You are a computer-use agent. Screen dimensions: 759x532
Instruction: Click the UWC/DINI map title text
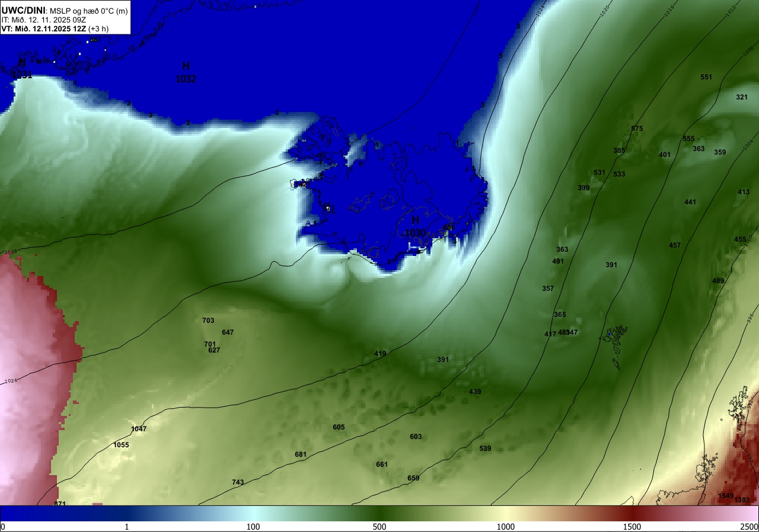point(63,10)
